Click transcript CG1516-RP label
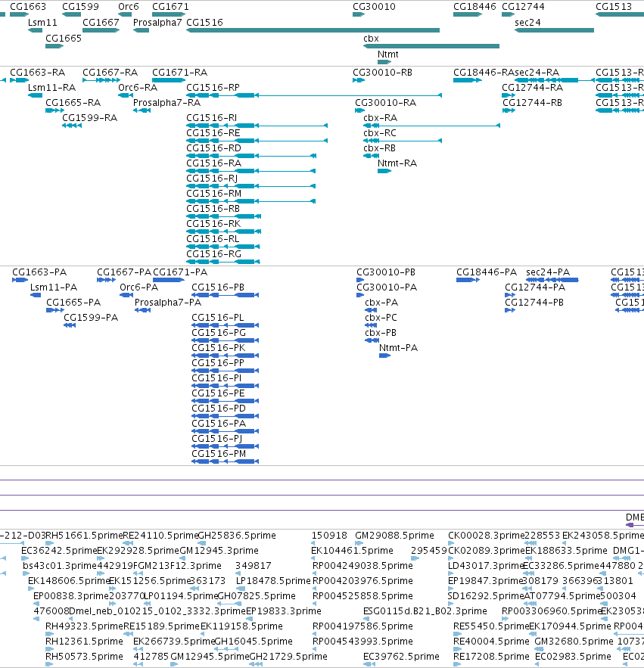 coord(213,87)
